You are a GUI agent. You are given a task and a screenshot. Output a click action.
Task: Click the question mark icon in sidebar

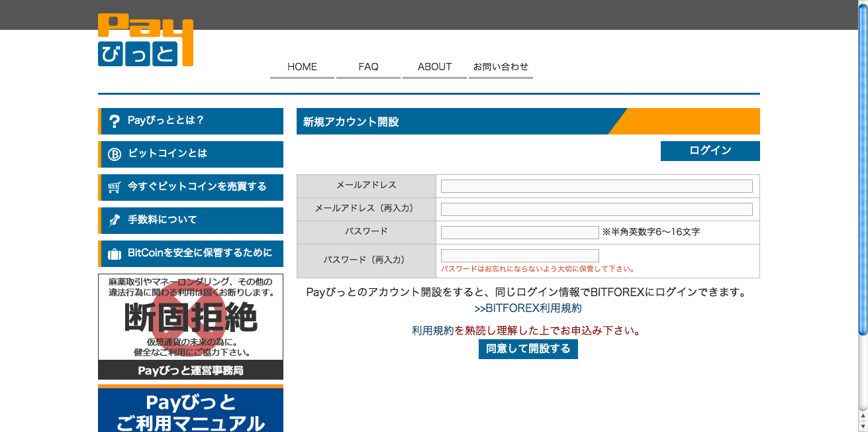[x=114, y=121]
